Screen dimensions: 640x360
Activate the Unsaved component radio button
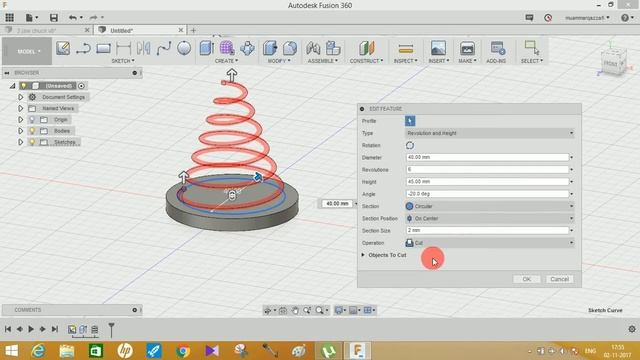point(81,86)
